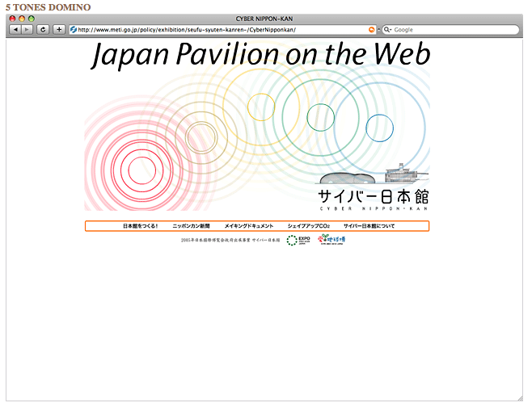Image resolution: width=532 pixels, height=407 pixels.
Task: Click the green zoom window button
Action: (x=32, y=19)
